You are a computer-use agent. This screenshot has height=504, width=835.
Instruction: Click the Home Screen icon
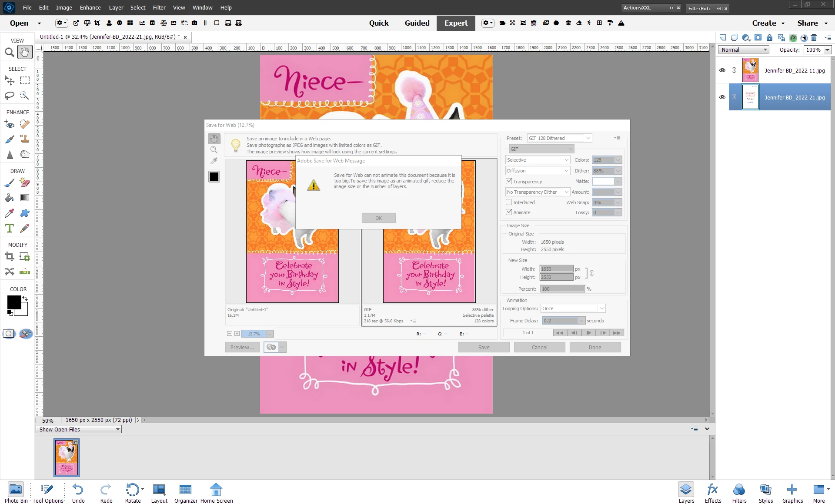tap(216, 493)
